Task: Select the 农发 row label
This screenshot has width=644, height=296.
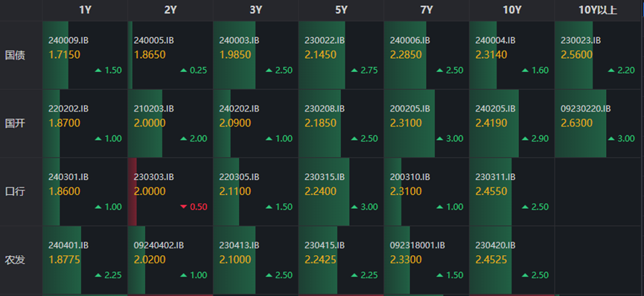Action: click(15, 260)
